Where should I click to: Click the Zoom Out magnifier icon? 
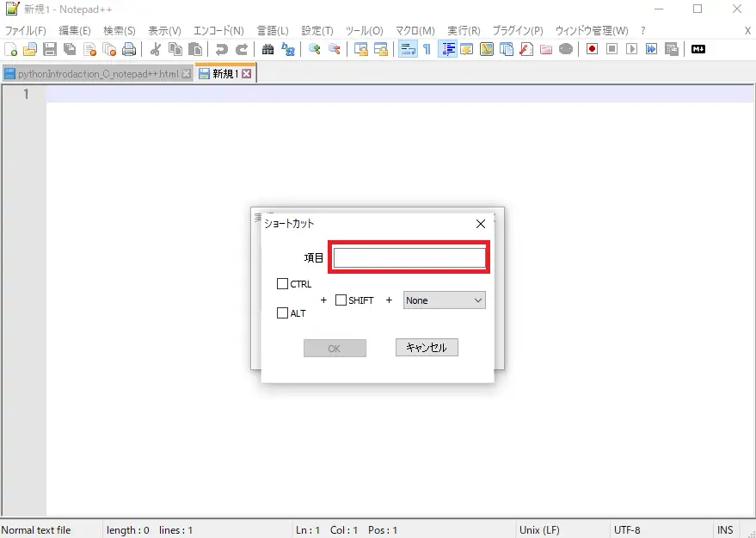tap(334, 49)
